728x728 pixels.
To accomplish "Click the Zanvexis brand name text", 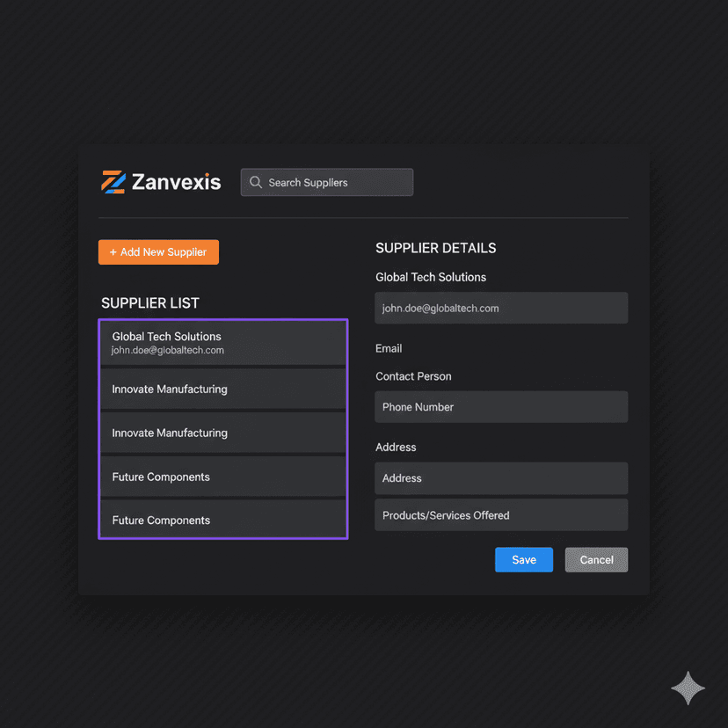I will [176, 182].
